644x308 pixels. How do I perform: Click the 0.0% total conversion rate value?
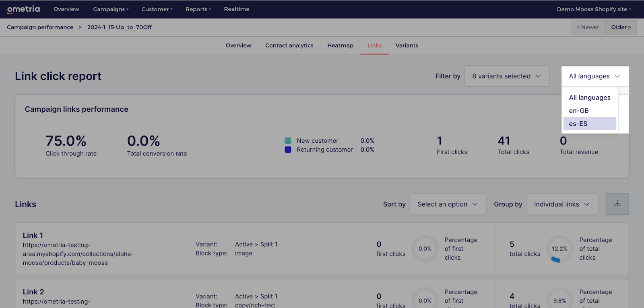[143, 141]
